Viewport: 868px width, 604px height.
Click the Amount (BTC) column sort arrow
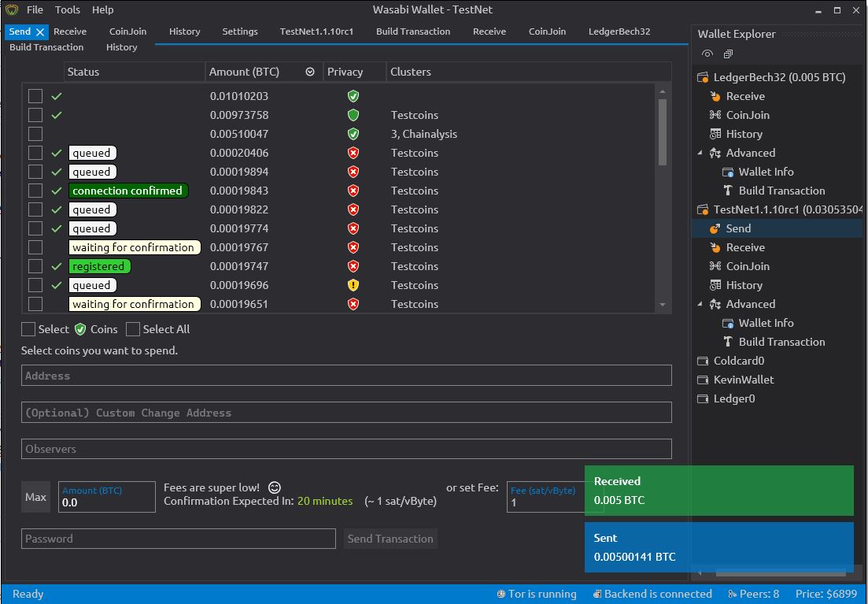point(310,72)
